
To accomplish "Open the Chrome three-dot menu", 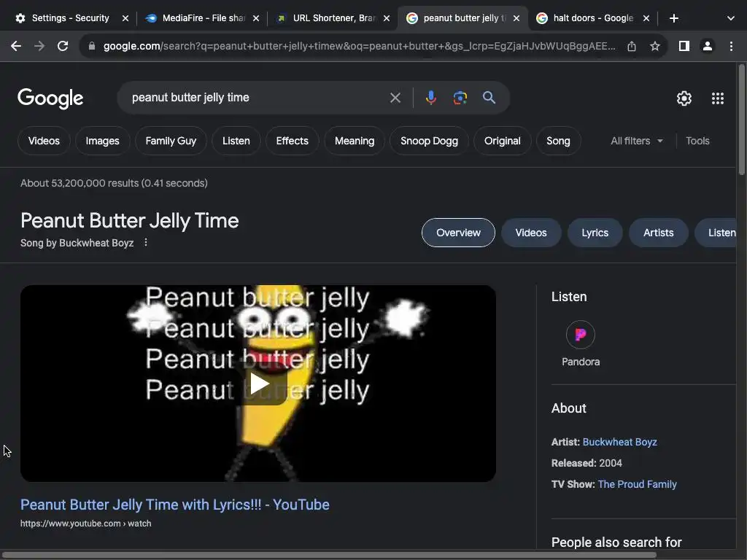I will [x=731, y=46].
